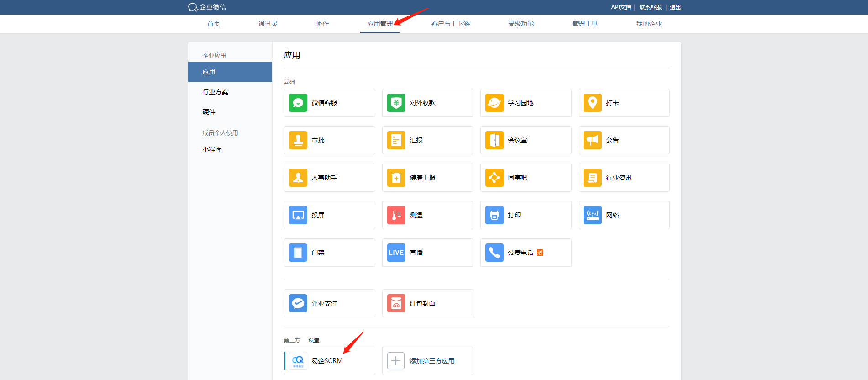Click the 添加第三方应用 label
868x380 pixels.
click(x=432, y=361)
